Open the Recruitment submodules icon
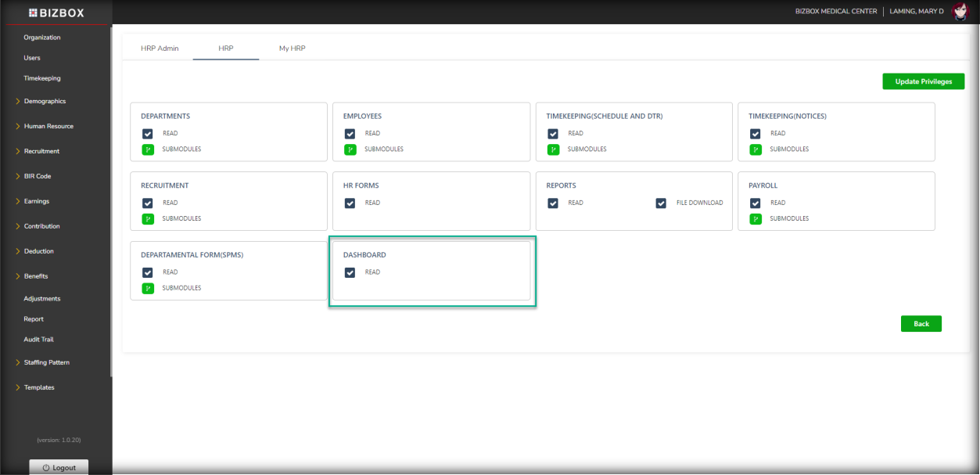980x475 pixels. 147,219
